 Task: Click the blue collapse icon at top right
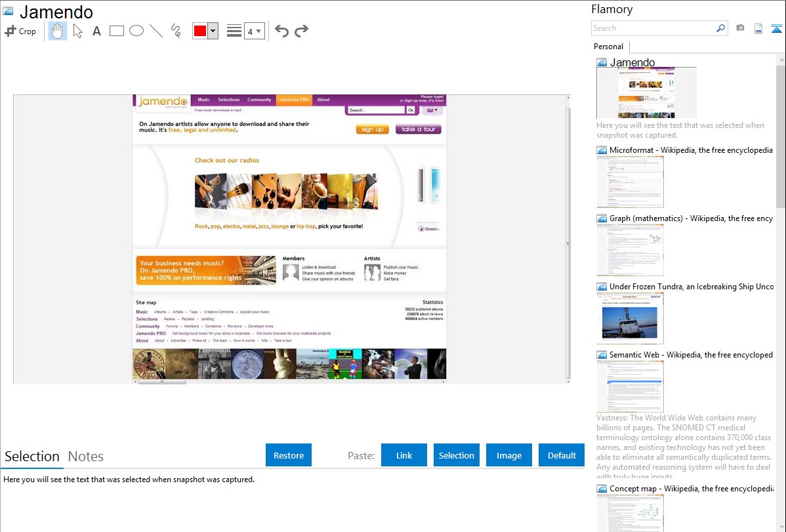click(x=776, y=28)
